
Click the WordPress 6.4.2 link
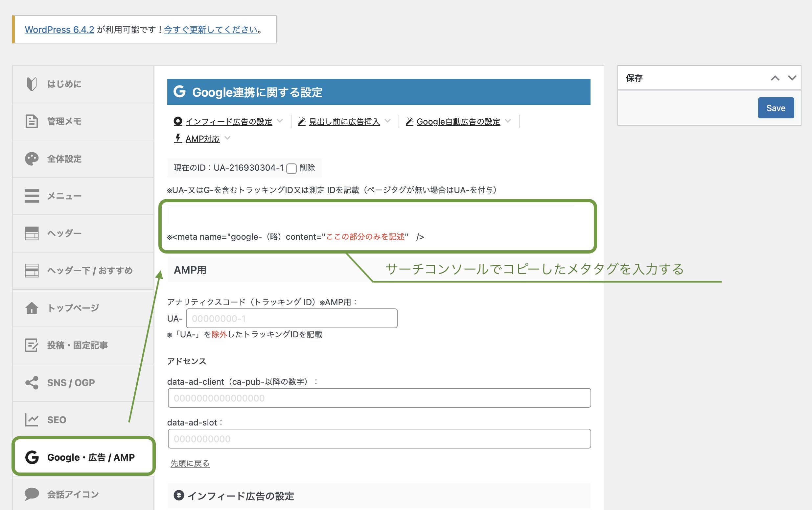pyautogui.click(x=59, y=30)
